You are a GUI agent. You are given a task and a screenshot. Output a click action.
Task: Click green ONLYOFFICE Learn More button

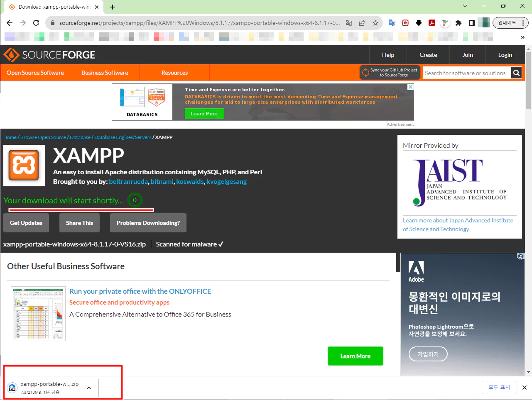[x=355, y=356]
